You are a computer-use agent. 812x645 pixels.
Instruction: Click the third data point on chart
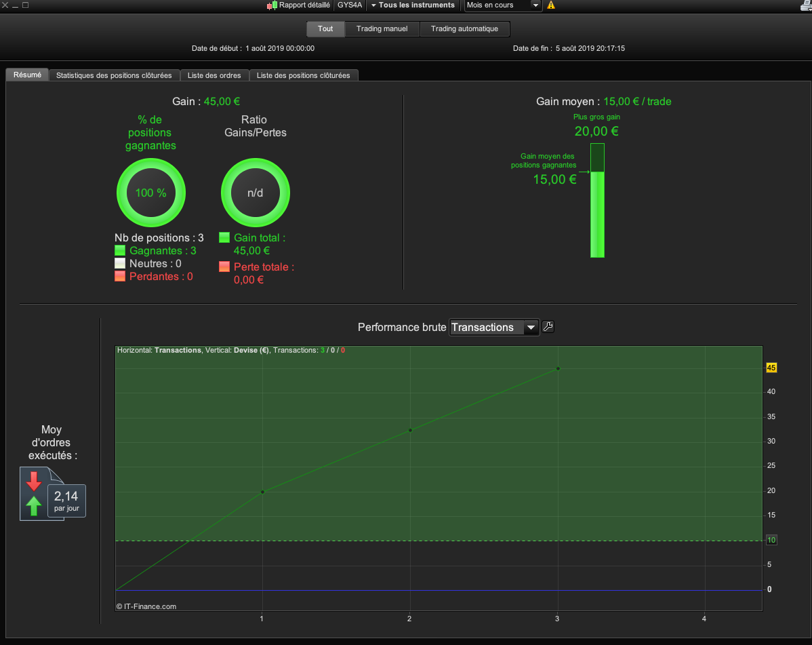click(558, 368)
